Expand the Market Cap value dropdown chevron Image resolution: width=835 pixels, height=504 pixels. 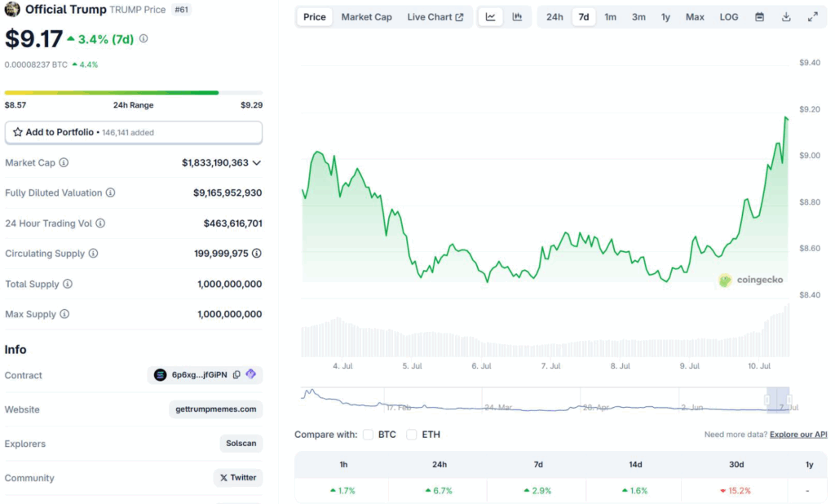point(257,163)
